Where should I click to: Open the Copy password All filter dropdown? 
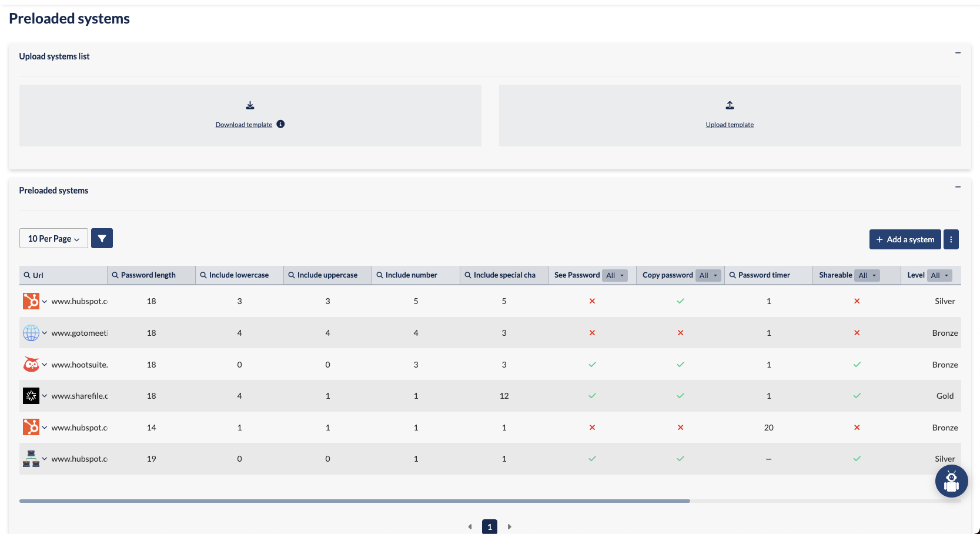[708, 275]
